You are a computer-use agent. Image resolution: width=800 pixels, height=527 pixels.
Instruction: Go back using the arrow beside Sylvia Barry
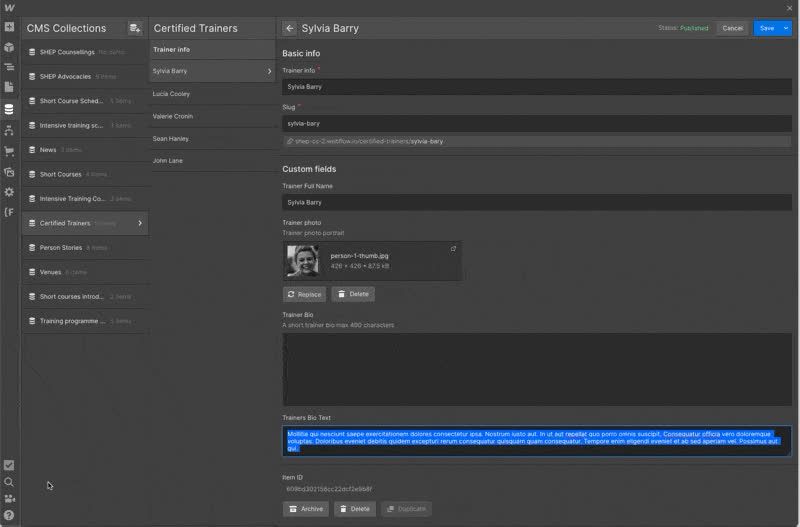tap(290, 28)
